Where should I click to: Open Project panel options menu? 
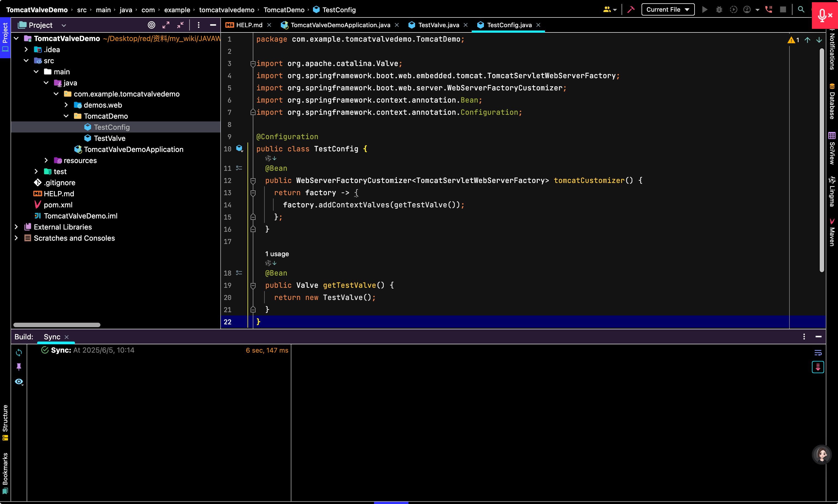pos(199,25)
